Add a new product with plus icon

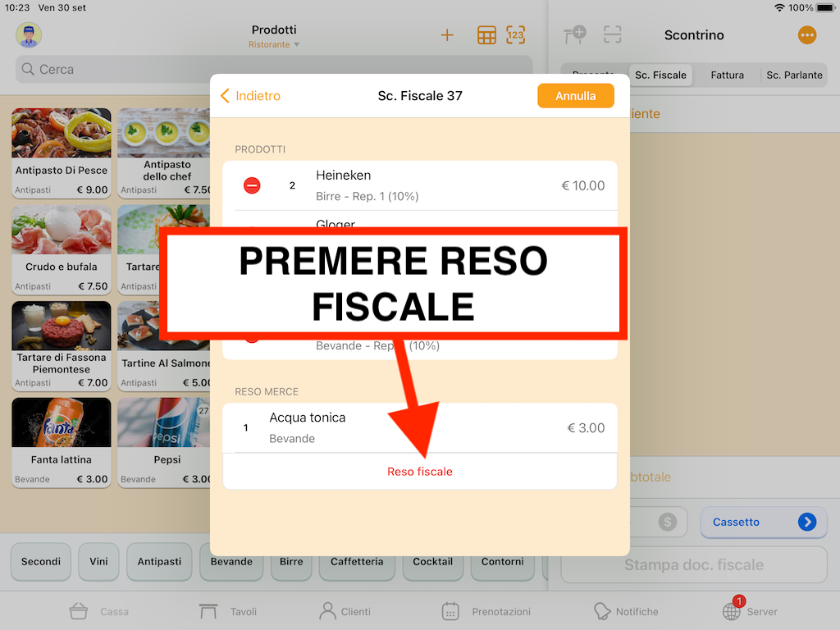point(447,35)
